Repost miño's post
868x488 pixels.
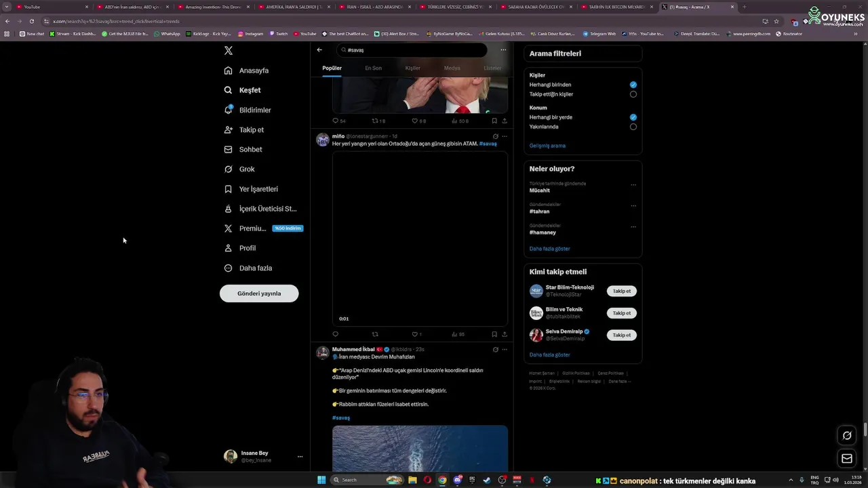click(x=375, y=334)
